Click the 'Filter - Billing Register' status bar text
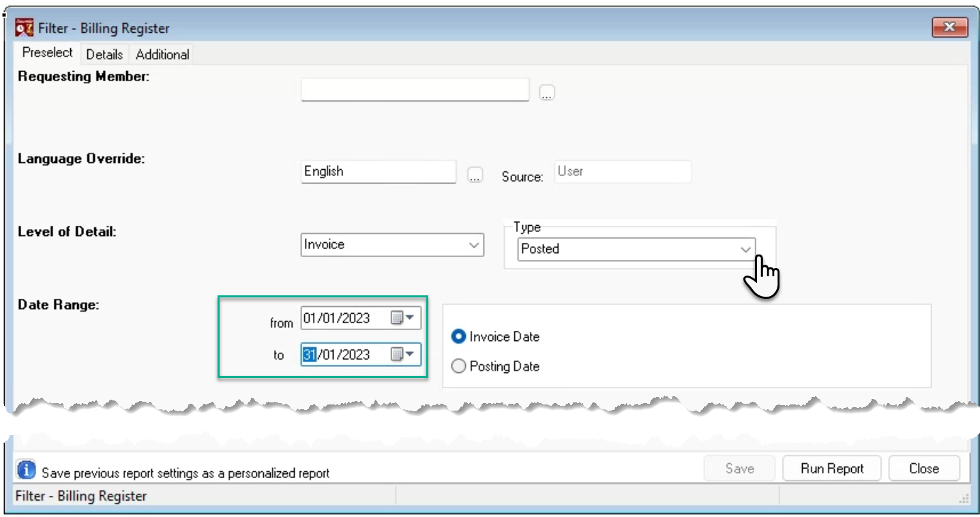This screenshot has height=517, width=980. pos(80,496)
